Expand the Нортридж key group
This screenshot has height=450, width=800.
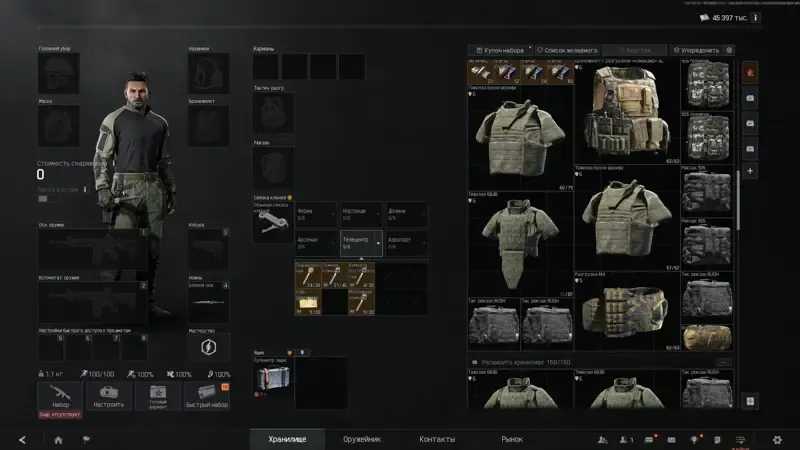click(x=361, y=214)
